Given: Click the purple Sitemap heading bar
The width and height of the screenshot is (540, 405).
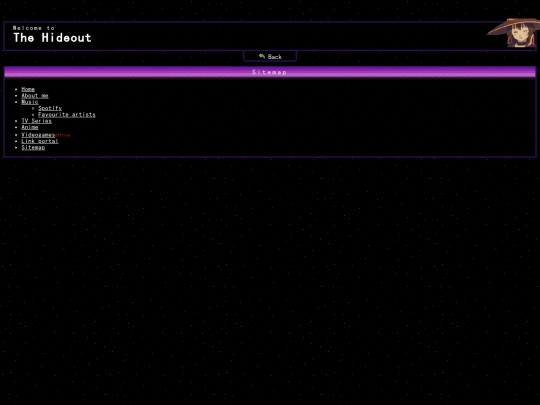Looking at the screenshot, I should pyautogui.click(x=270, y=72).
